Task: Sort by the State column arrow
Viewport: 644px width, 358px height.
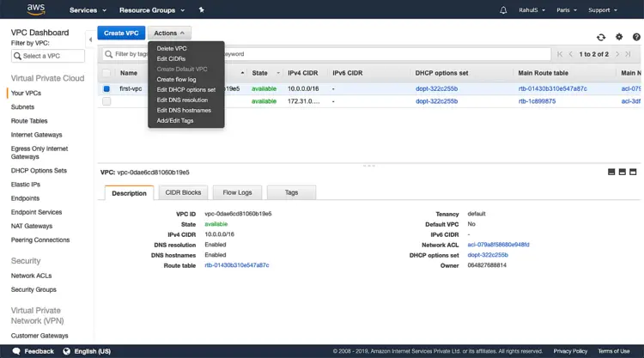Action: (x=278, y=73)
